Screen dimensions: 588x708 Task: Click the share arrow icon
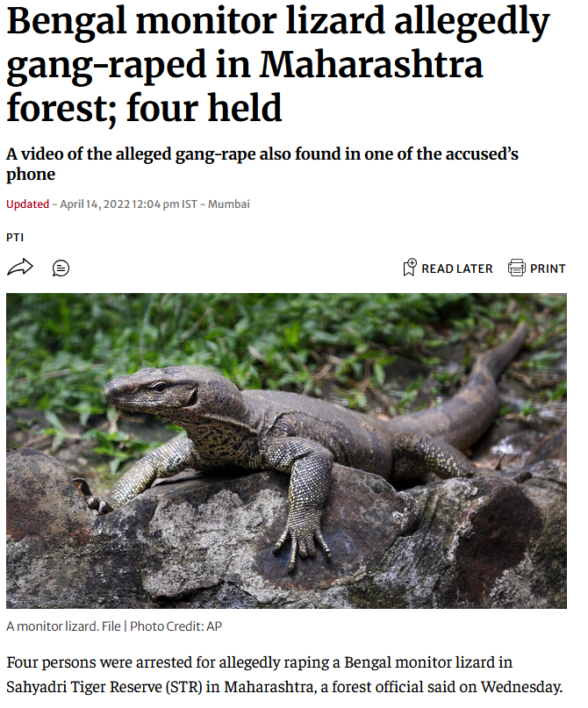click(x=20, y=268)
